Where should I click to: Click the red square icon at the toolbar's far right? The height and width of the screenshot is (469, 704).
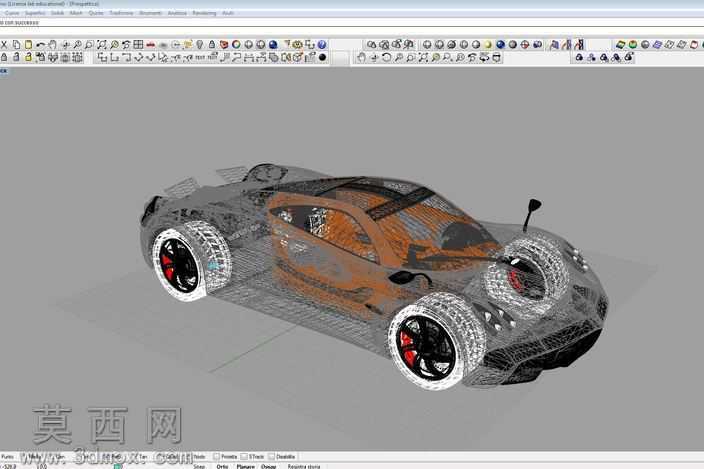(x=694, y=44)
